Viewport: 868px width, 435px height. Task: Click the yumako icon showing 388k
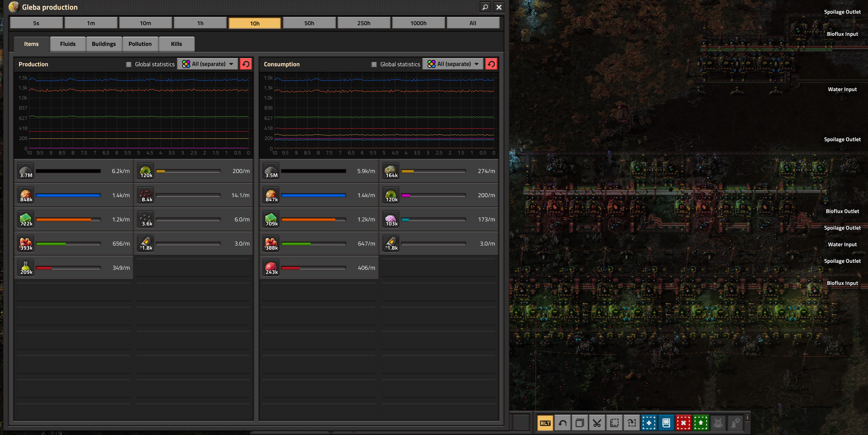[271, 244]
